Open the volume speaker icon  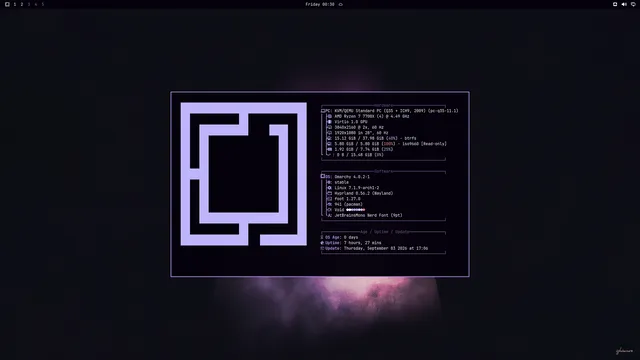click(x=624, y=4)
